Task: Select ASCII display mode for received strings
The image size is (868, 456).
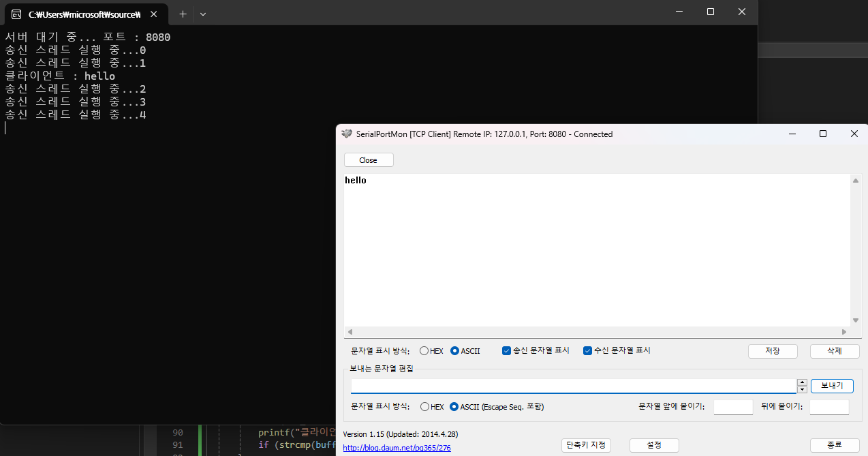Action: (465, 351)
